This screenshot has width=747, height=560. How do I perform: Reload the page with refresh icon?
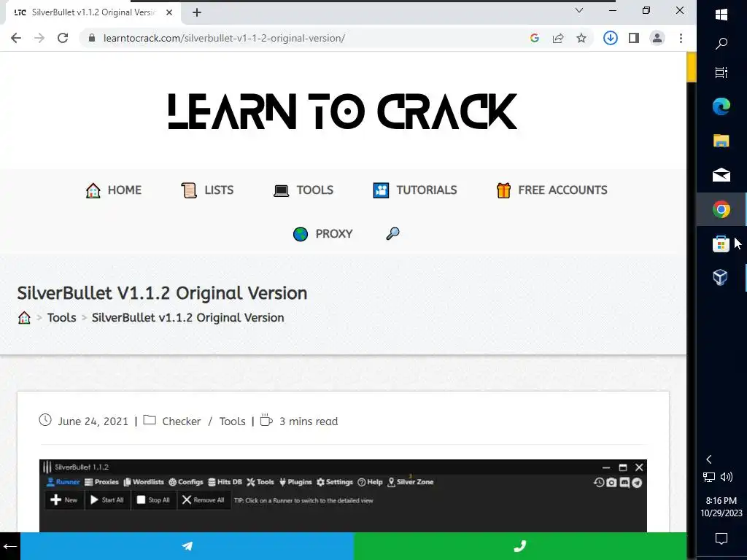click(x=63, y=38)
